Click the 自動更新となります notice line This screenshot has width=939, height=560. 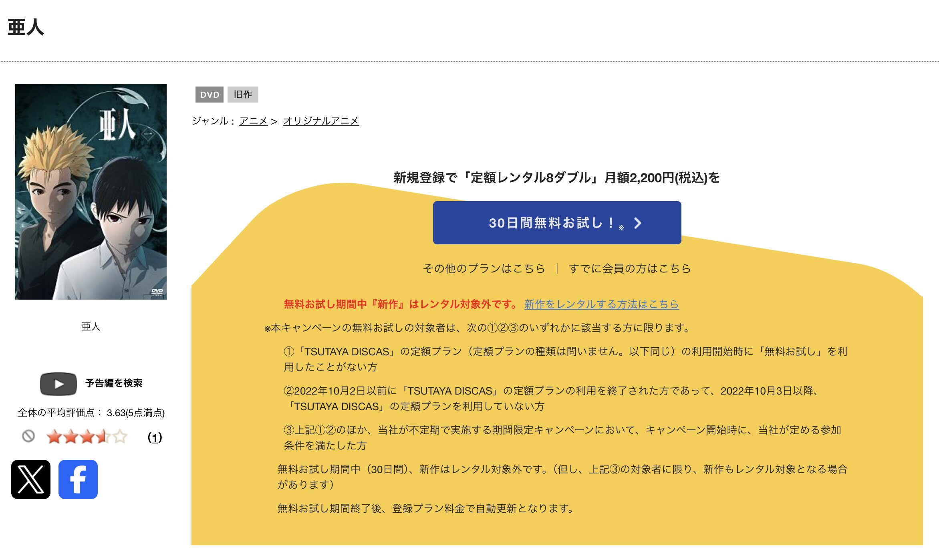click(426, 509)
